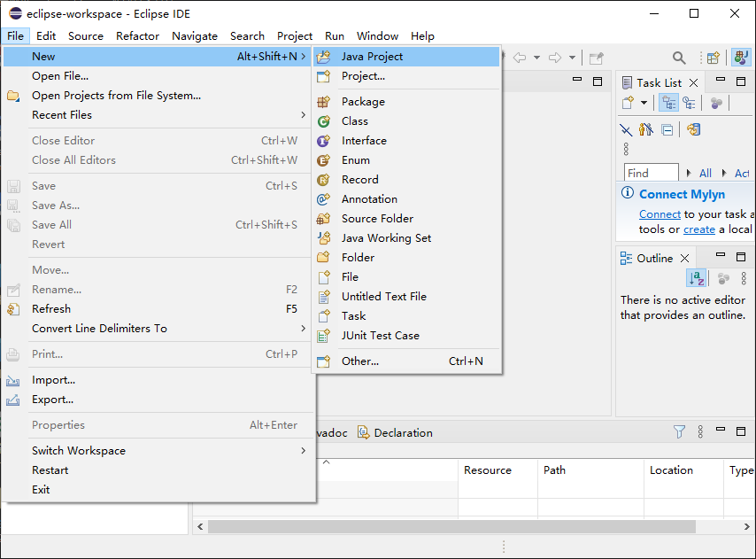Screen dimensions: 756x559
Task: Choose Enum in the New submenu
Action: 406,160
